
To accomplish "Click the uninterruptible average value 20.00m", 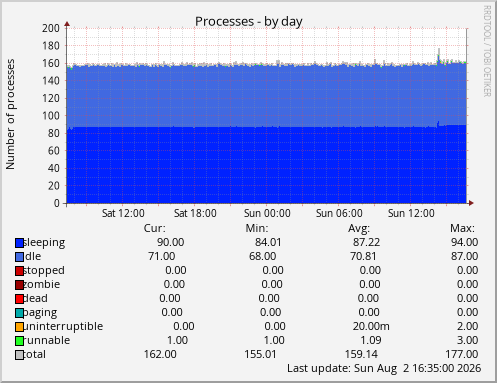I will click(371, 326).
